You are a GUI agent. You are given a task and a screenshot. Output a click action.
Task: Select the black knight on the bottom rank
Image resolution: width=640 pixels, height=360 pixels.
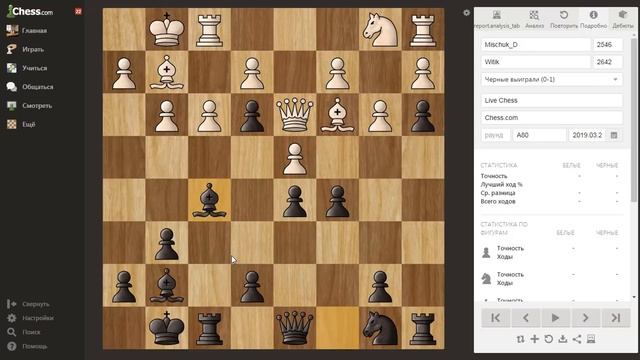(380, 328)
